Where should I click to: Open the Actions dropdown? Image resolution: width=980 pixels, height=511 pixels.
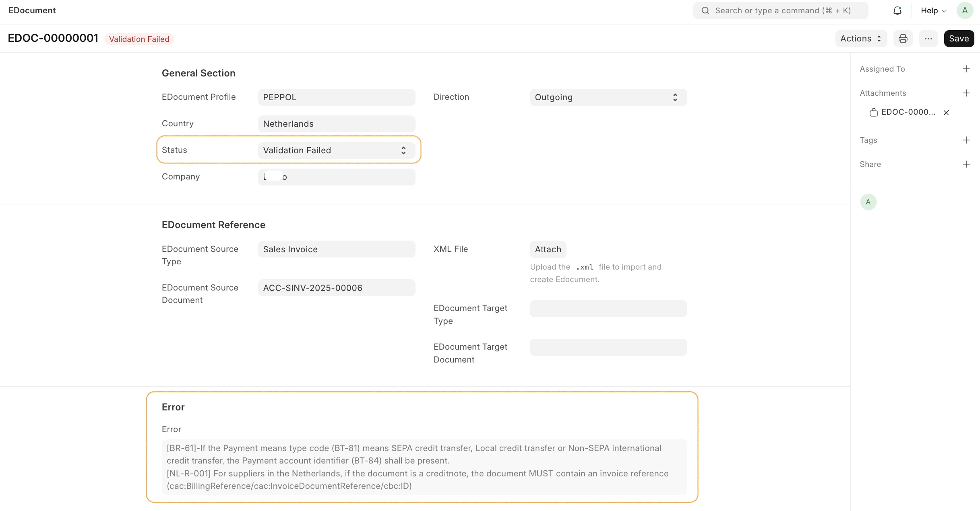861,39
